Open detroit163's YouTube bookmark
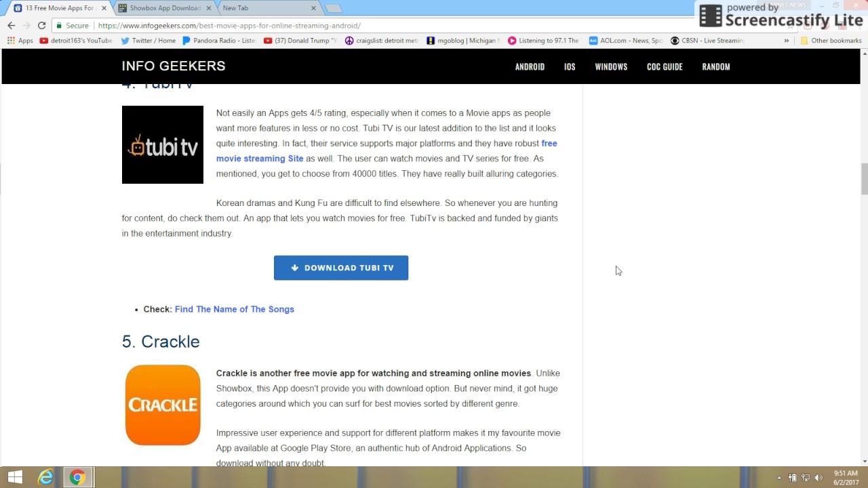This screenshot has width=868, height=488. point(76,41)
